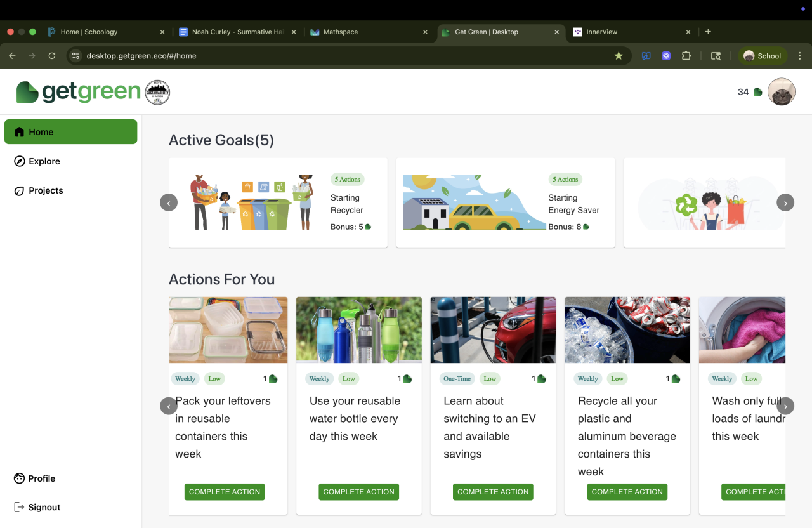Click Weekly tag on Pack your leftovers card
812x528 pixels.
(185, 379)
